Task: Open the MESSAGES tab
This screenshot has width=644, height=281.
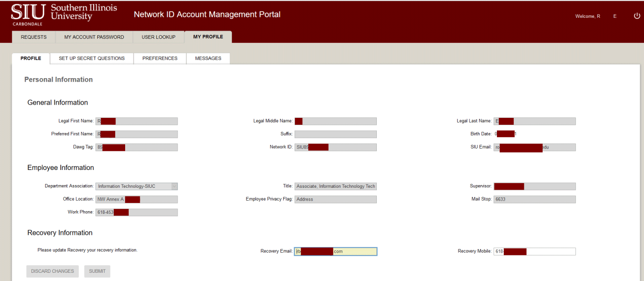Action: pyautogui.click(x=208, y=58)
